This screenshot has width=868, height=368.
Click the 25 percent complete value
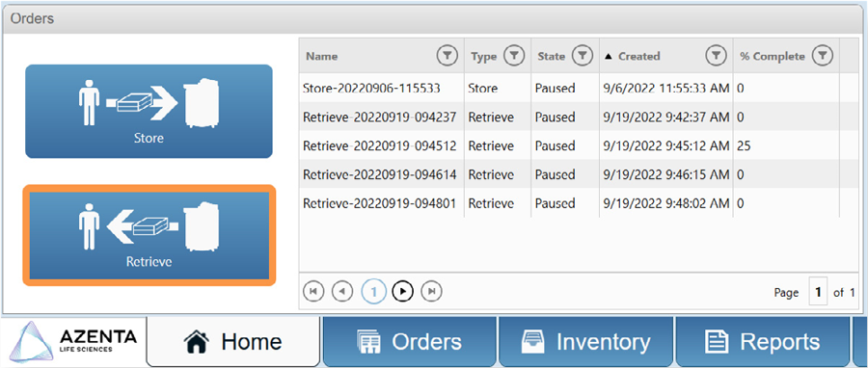coord(744,145)
